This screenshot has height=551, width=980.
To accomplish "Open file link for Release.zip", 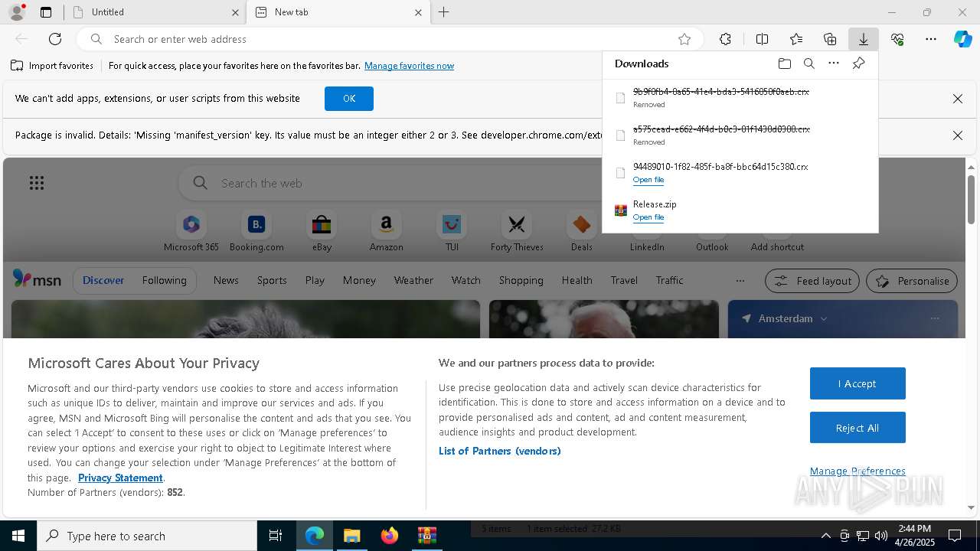I will coord(648,217).
